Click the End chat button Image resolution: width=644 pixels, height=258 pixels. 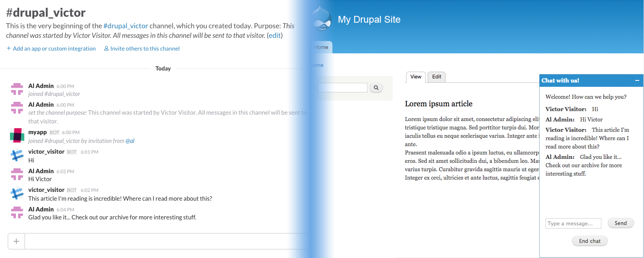click(590, 241)
